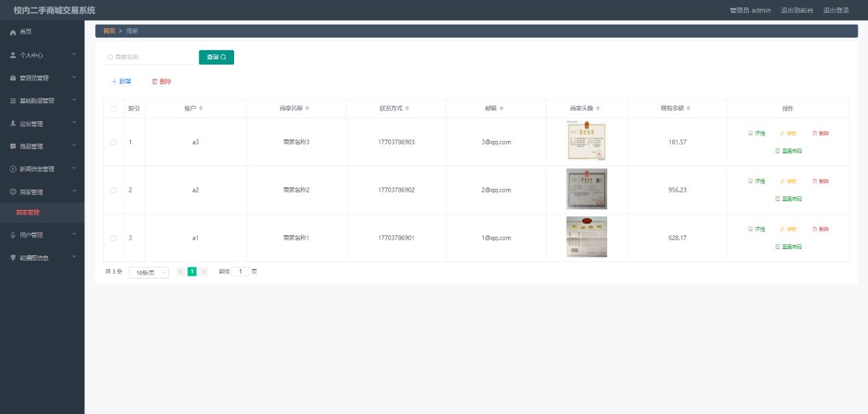Check the checkbox for row a2
This screenshot has height=414, width=868.
pos(114,190)
